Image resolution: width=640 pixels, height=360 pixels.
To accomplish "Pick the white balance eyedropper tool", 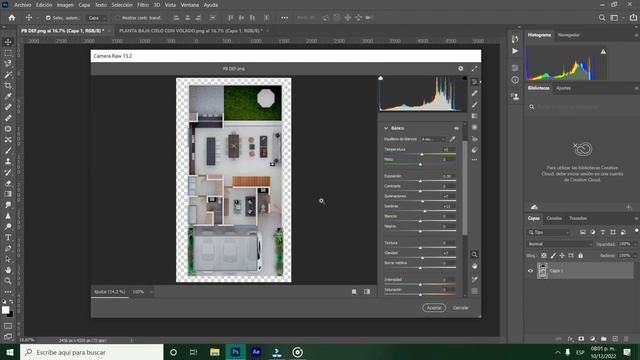I will click(452, 139).
